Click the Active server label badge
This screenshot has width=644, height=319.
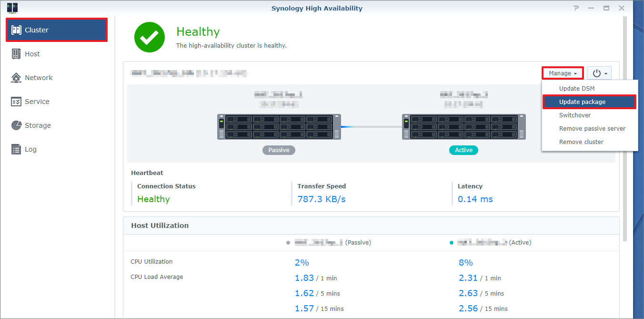(x=463, y=150)
